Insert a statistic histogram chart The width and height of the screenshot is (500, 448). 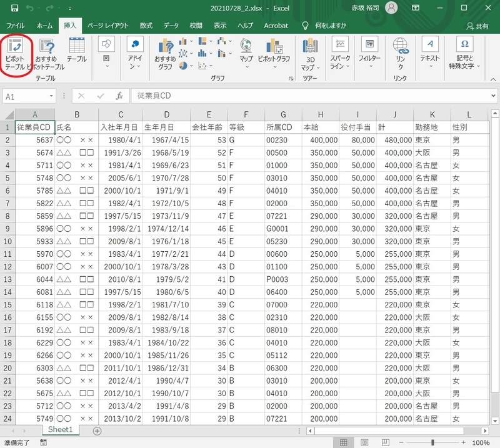(x=202, y=53)
